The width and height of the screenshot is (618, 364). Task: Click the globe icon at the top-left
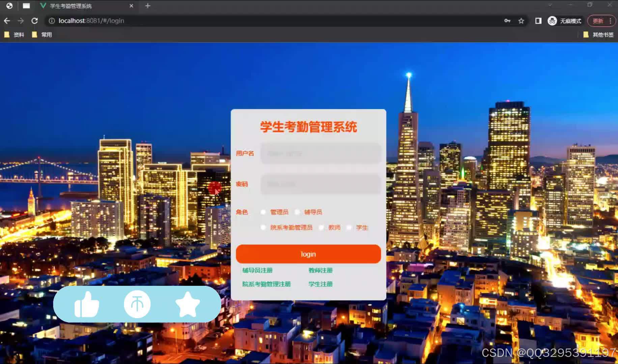[x=9, y=6]
